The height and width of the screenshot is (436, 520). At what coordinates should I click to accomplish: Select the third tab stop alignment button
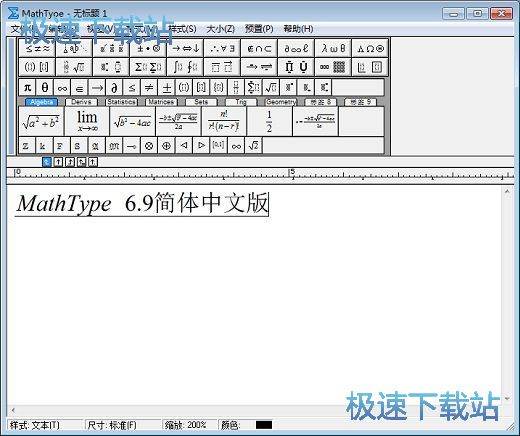point(70,162)
